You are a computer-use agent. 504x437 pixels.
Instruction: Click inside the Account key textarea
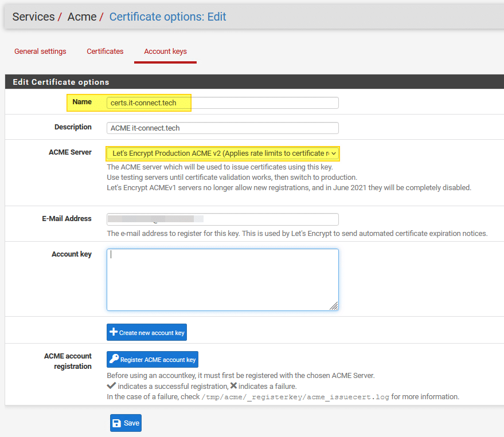222,278
